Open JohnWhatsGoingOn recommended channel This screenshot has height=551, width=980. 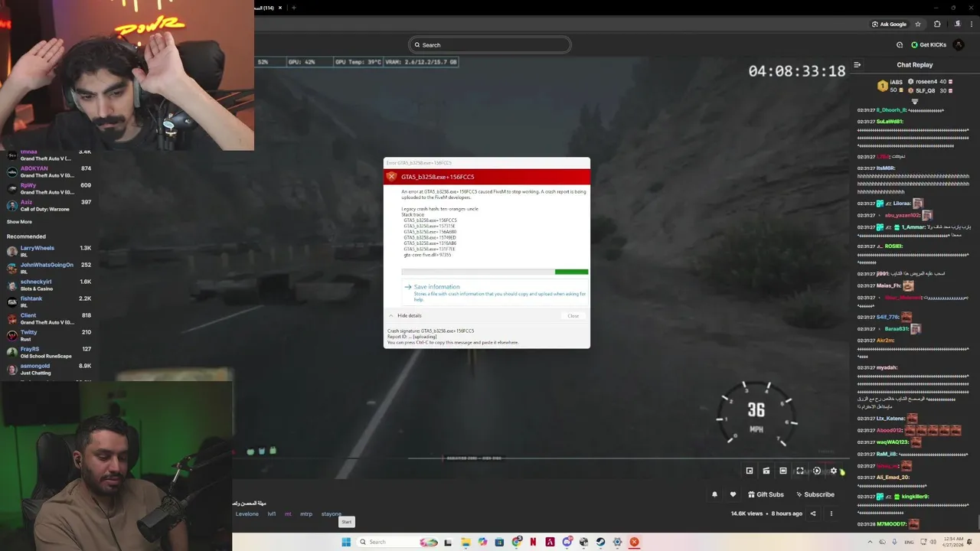tap(49, 268)
